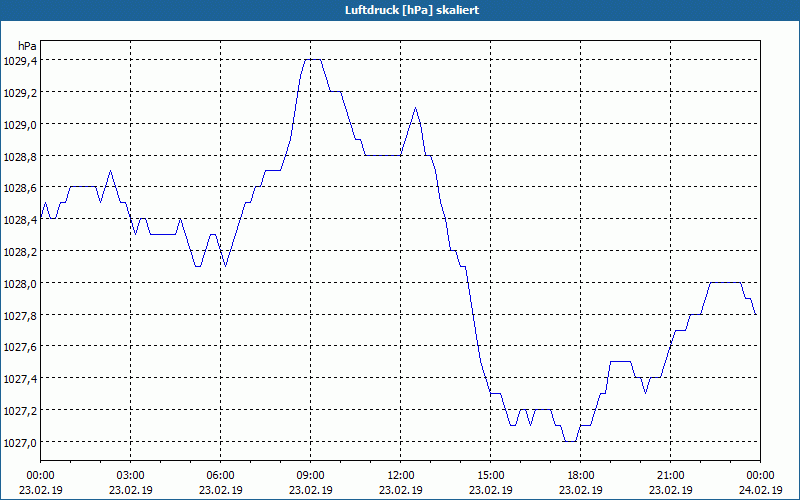Click the y-axis value 1027,8

pos(20,315)
